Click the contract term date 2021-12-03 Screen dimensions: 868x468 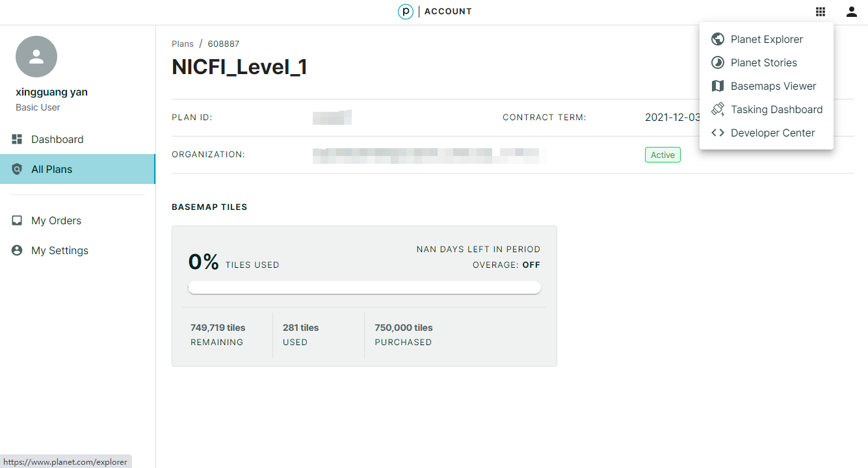pos(672,118)
